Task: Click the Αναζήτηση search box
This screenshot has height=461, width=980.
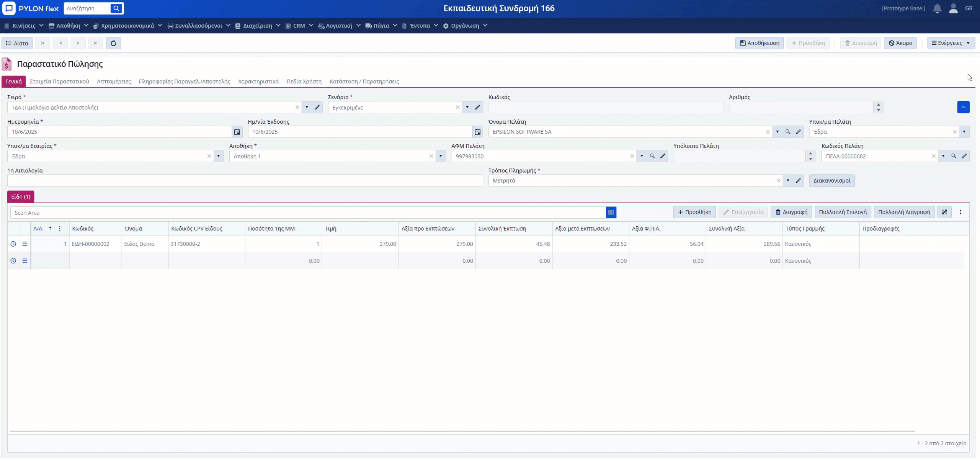Action: point(87,8)
